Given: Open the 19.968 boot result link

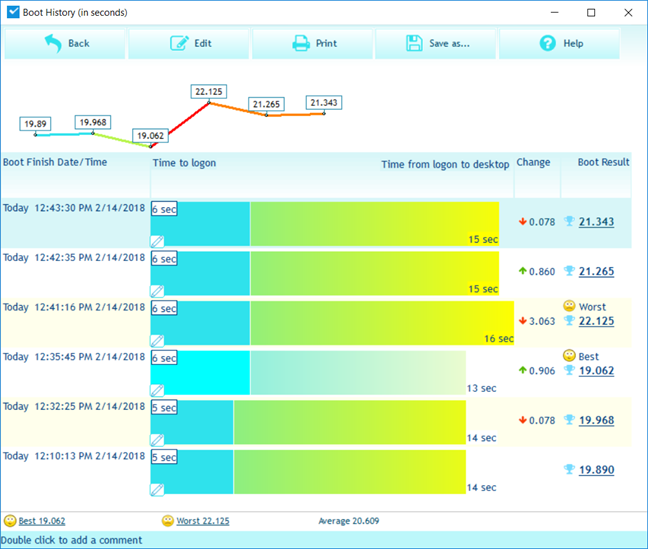Looking at the screenshot, I should [596, 420].
